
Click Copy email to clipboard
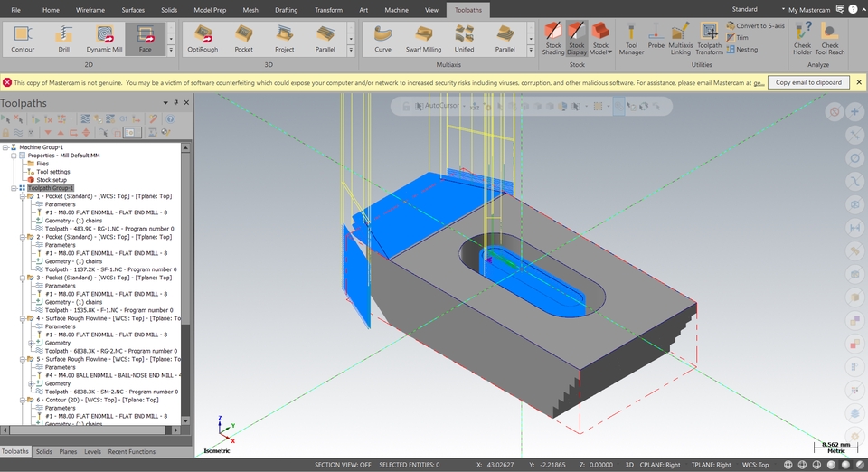tap(808, 82)
